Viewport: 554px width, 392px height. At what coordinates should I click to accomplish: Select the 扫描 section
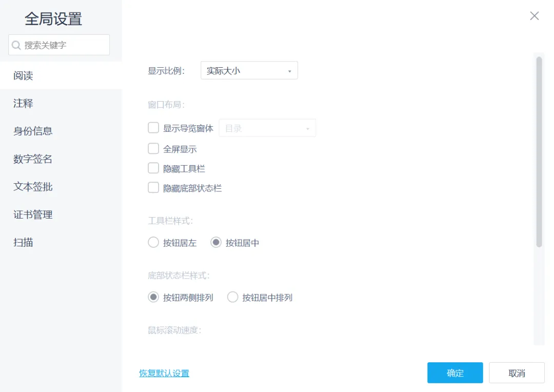tap(61, 243)
